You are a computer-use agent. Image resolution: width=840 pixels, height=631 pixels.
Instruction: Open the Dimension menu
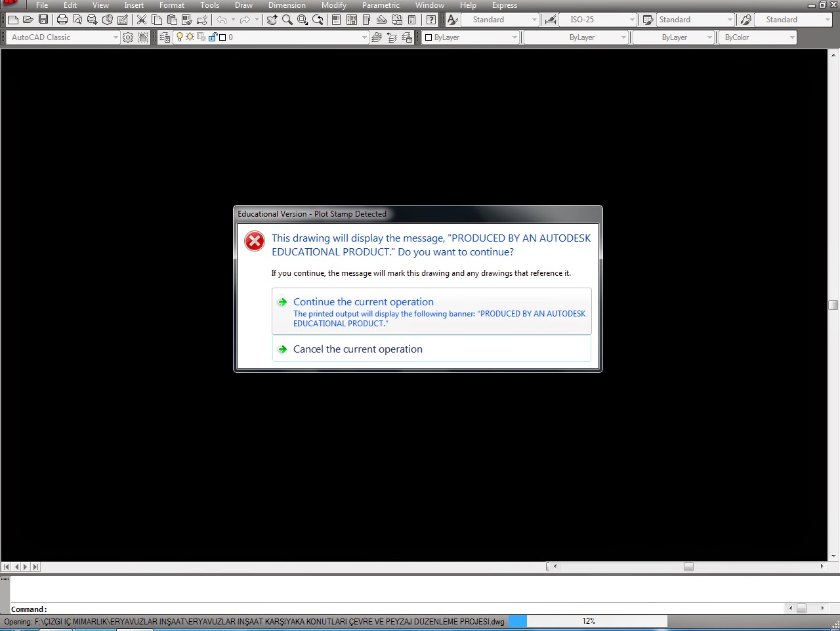coord(287,5)
